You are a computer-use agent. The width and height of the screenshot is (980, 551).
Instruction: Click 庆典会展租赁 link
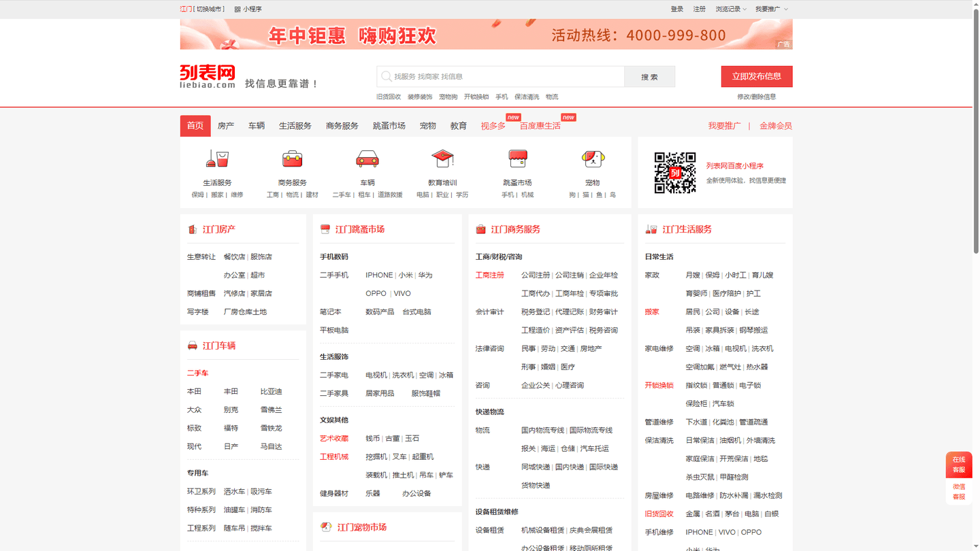591,531
